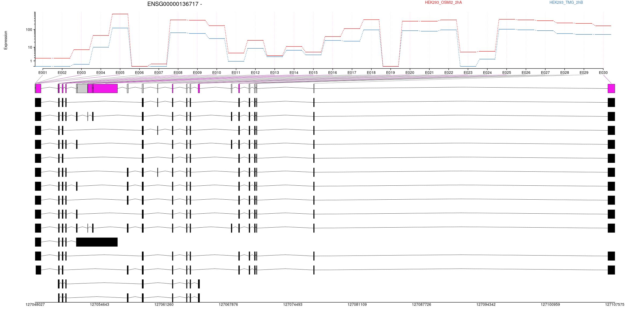Click the exon label E008
Viewport: 644px width, 309px height.
pos(178,73)
